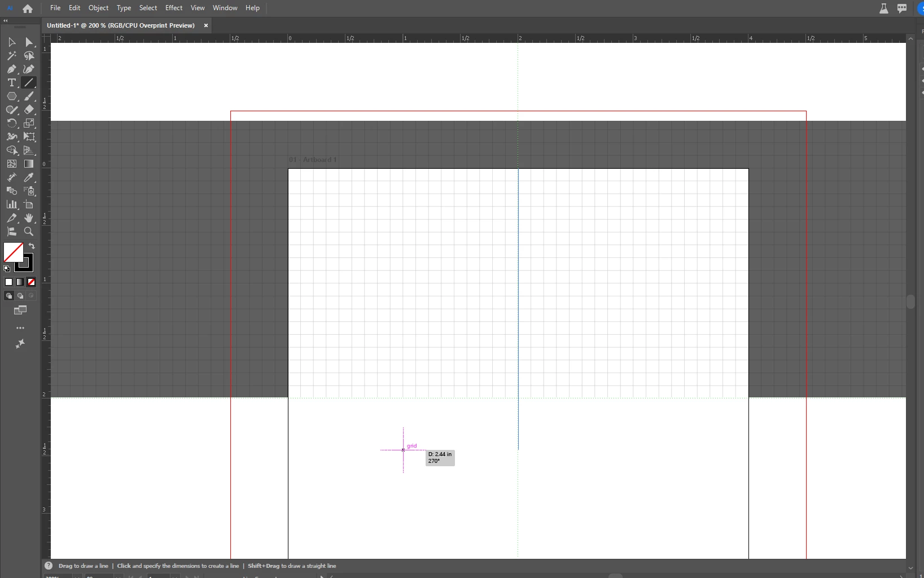The width and height of the screenshot is (924, 578).
Task: Apply Gradient mode button
Action: 20,282
